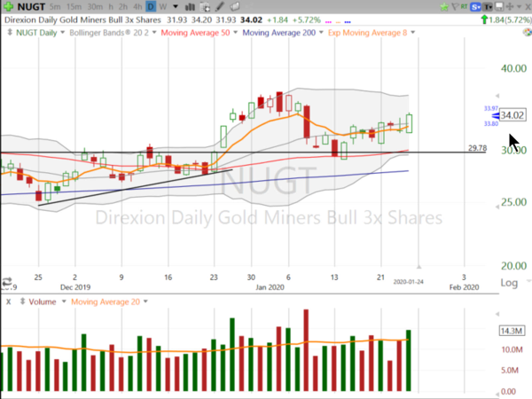Click the bar chart indicators icon

pos(190,7)
